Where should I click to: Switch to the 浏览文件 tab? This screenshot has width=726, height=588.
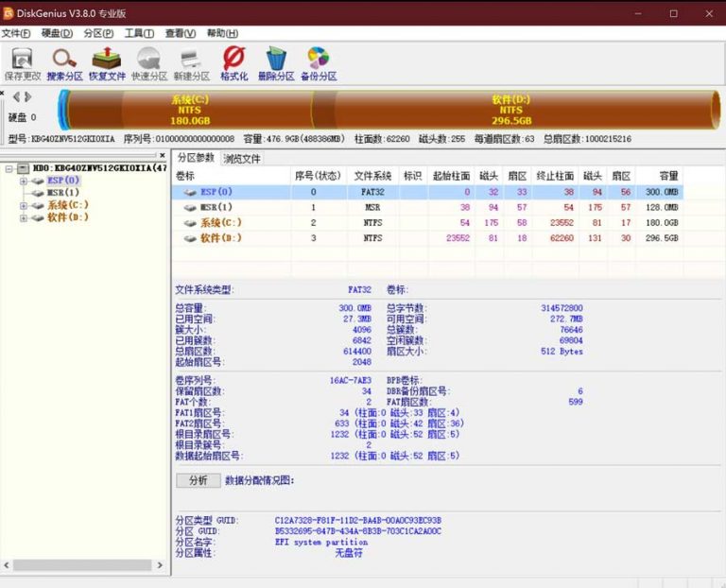(241, 159)
